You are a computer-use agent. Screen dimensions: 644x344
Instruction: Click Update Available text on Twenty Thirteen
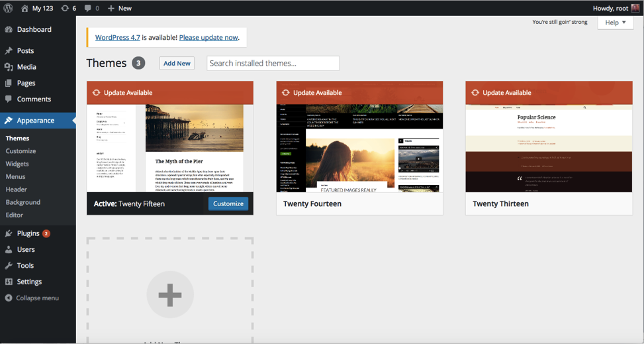(507, 93)
